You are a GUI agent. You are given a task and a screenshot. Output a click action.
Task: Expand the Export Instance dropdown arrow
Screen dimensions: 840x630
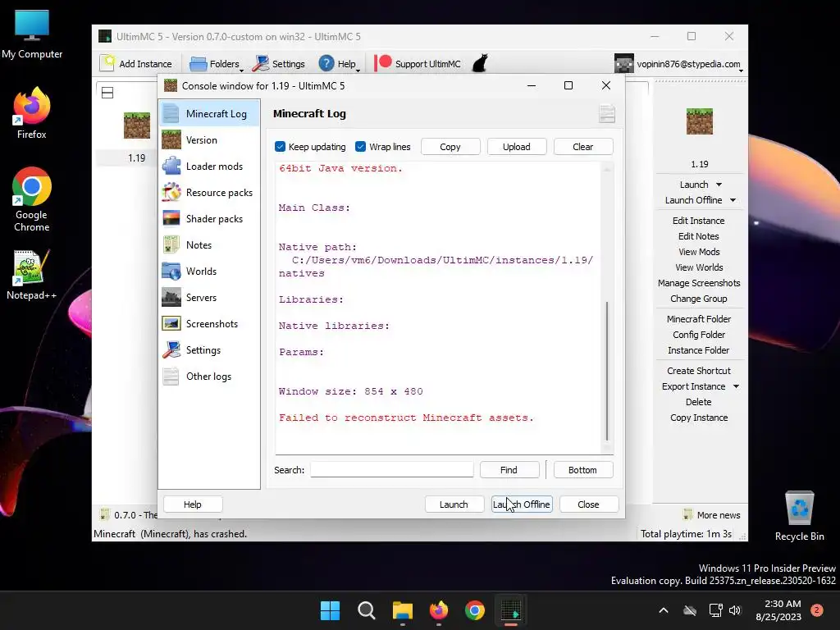coord(736,386)
